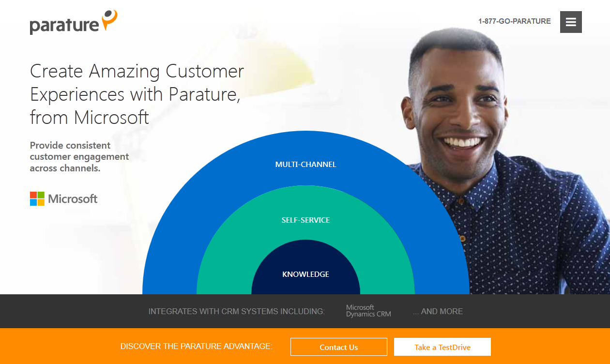Select the Microsoft wordmark beside logo
Viewport: 610px width, 364px height.
coord(73,199)
